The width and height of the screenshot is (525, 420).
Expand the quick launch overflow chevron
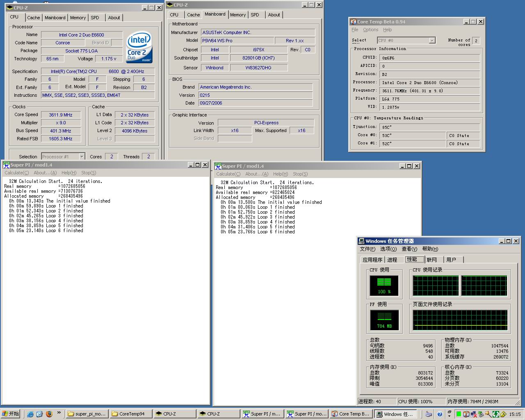coord(59,413)
